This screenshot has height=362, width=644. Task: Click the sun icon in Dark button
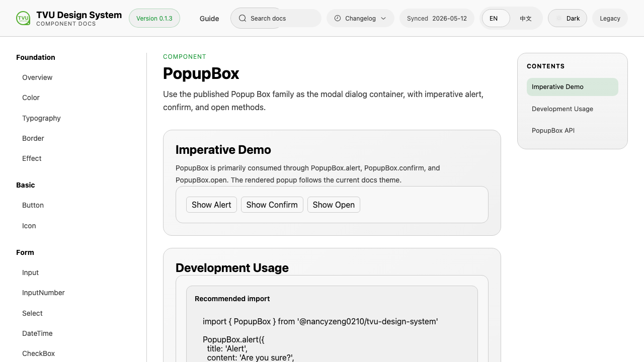pos(559,18)
